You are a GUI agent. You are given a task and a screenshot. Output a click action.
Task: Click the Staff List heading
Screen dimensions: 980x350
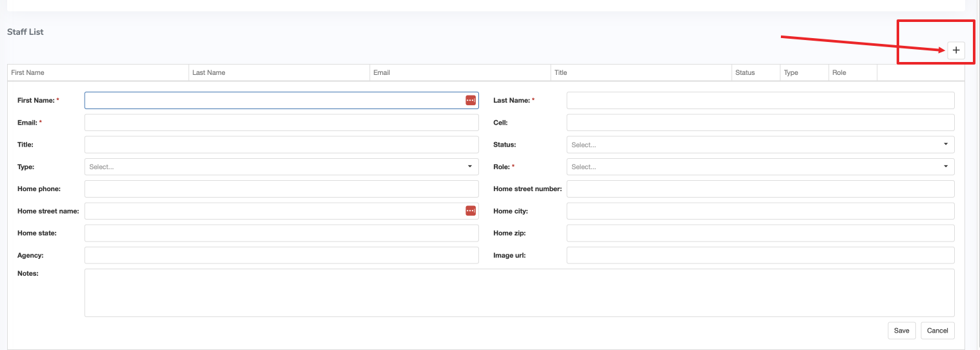coord(25,32)
